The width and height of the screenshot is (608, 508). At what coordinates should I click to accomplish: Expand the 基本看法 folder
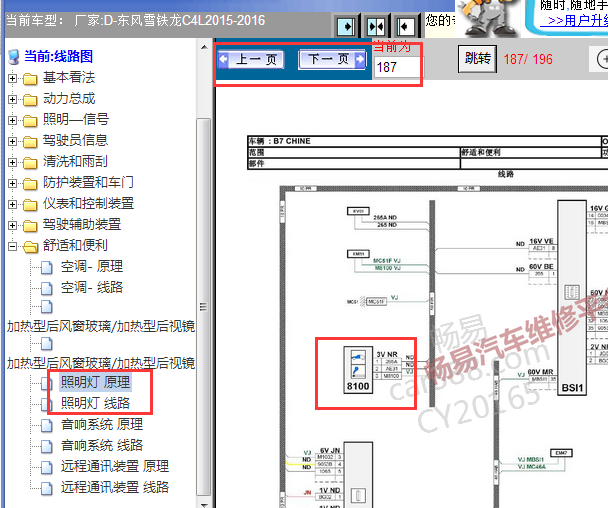pyautogui.click(x=12, y=78)
